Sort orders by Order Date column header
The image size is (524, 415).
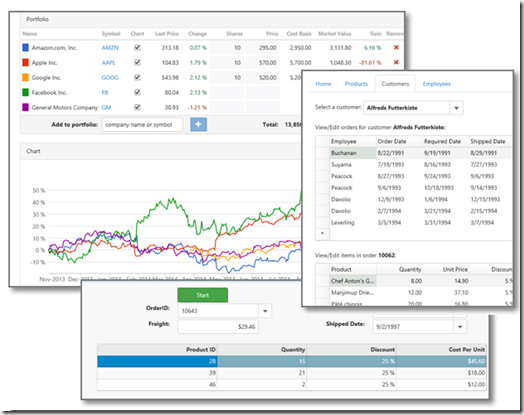pyautogui.click(x=399, y=141)
